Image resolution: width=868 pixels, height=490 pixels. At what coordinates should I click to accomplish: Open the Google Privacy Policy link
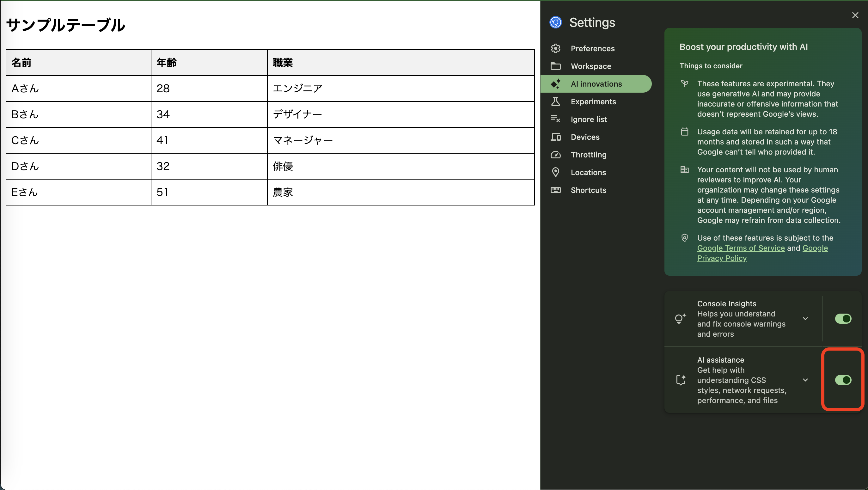[722, 258]
